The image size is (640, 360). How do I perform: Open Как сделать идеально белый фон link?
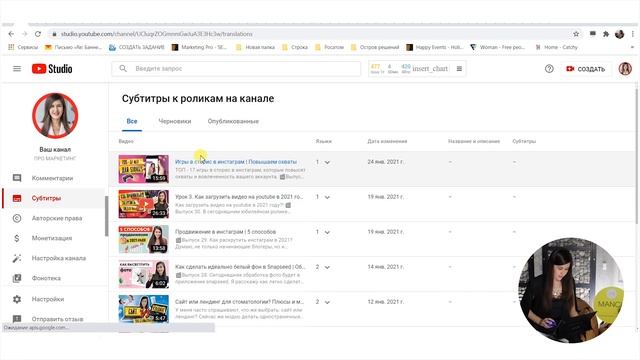240,267
